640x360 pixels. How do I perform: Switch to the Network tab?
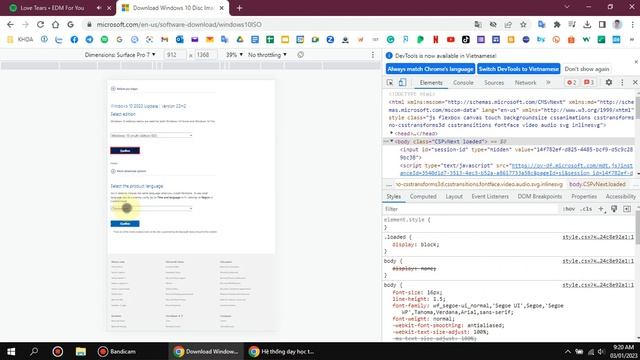coord(525,82)
